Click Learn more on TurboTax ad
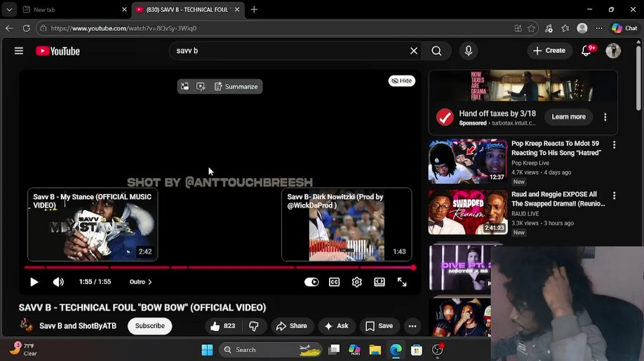This screenshot has width=644, height=361. [569, 117]
